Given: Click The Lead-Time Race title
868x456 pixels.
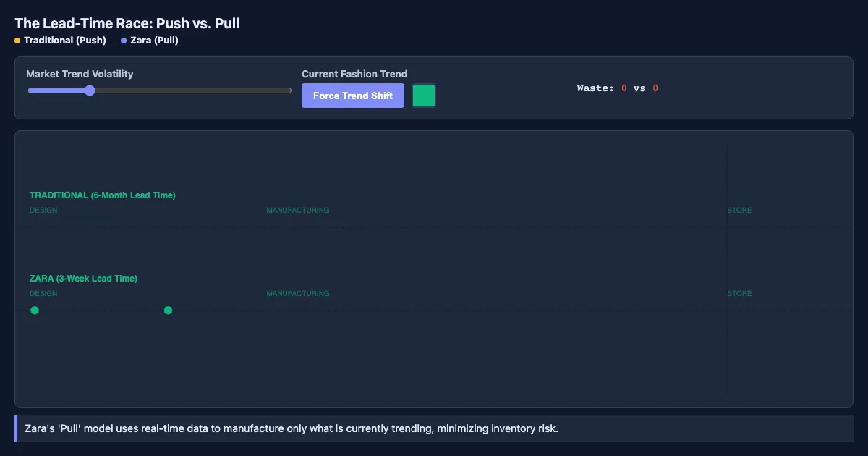Looking at the screenshot, I should 127,23.
